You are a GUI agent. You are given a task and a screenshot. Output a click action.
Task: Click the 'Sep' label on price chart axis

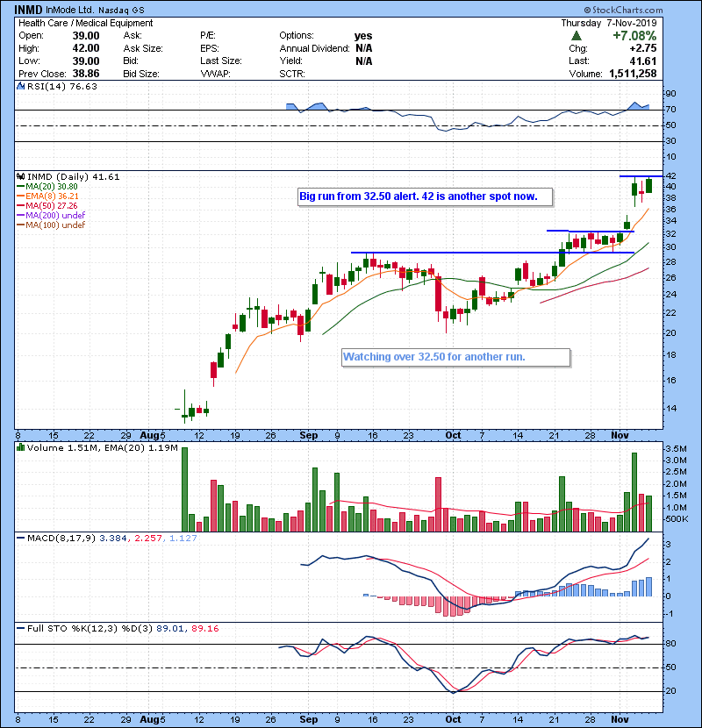[309, 436]
